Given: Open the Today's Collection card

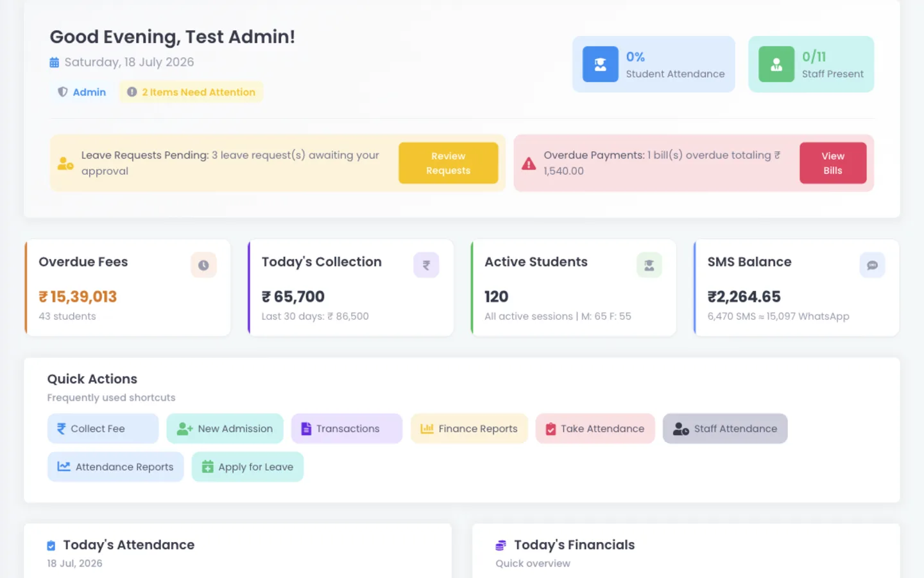Looking at the screenshot, I should tap(351, 288).
